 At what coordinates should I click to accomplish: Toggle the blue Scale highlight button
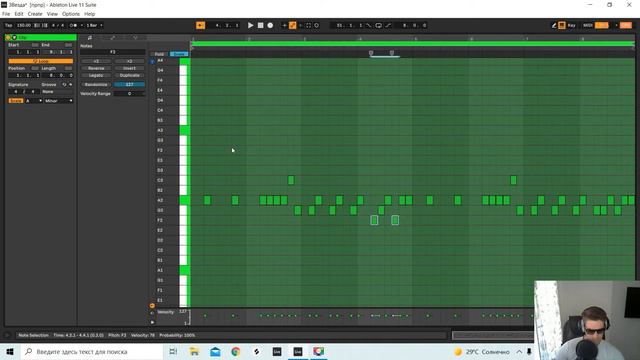click(178, 54)
